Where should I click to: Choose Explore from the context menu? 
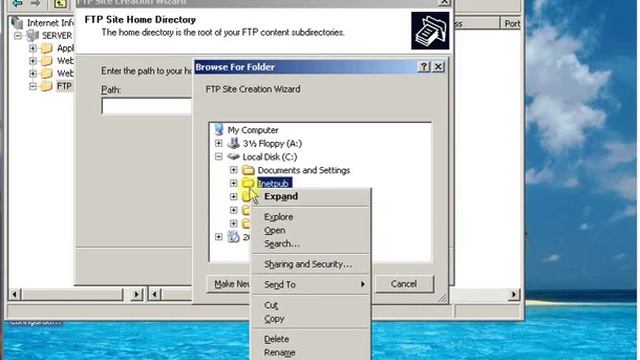coord(310,217)
